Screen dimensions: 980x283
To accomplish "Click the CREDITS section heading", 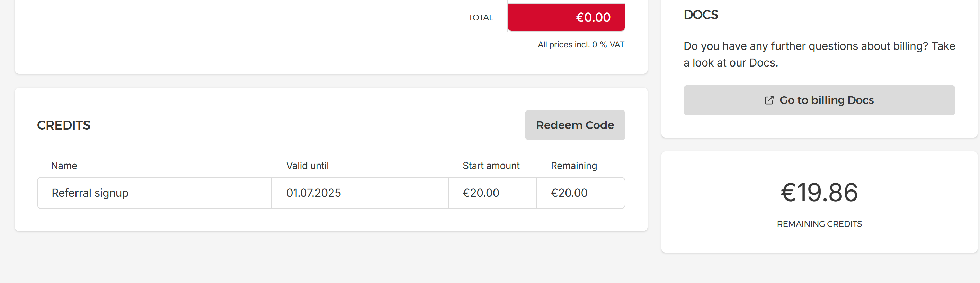I will 63,125.
